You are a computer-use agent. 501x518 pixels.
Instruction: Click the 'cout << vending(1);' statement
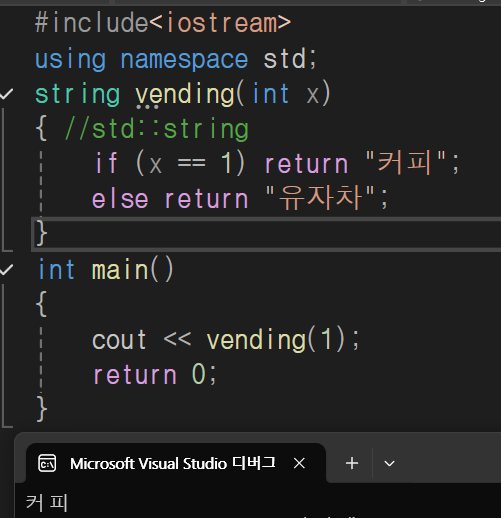[x=226, y=340]
